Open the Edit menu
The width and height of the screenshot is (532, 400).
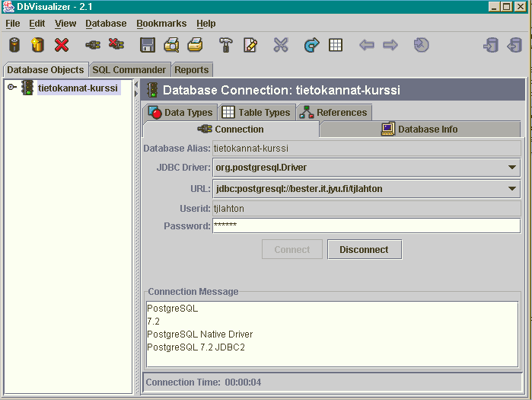click(x=37, y=24)
